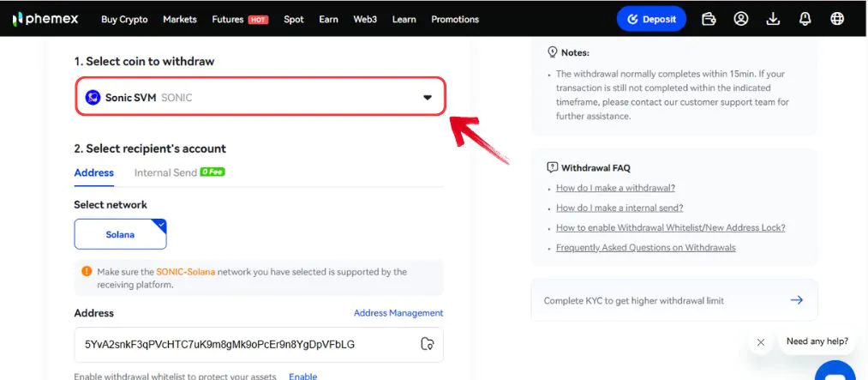Open the Learn menu

pos(404,20)
